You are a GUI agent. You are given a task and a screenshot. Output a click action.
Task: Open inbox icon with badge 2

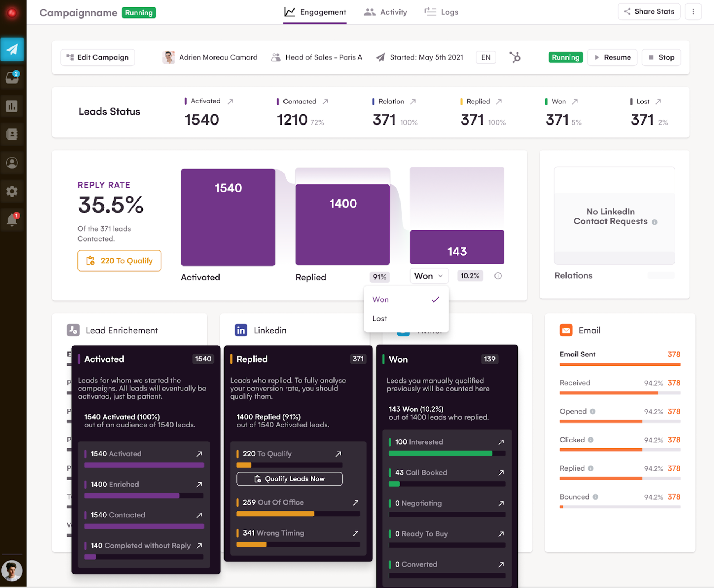tap(12, 77)
